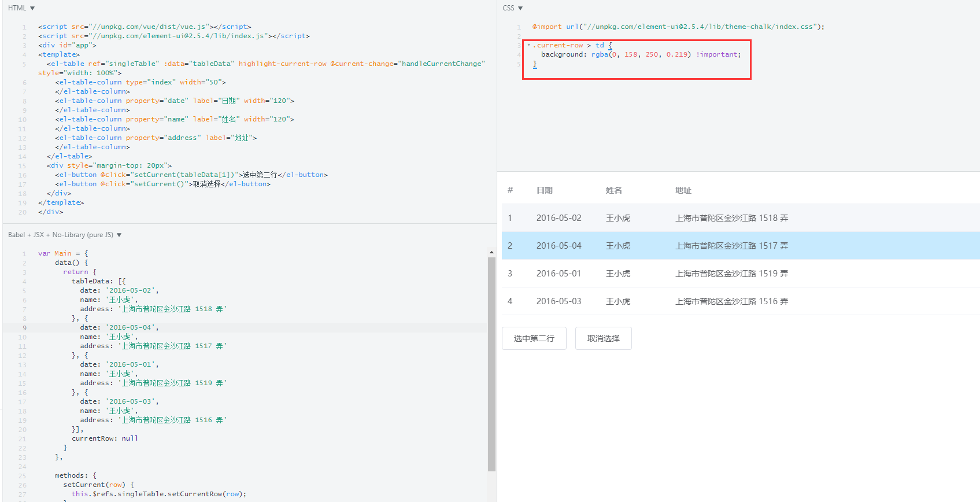Select the table row dated 2016-05-01
Viewport: 980px width, 502px height.
click(741, 274)
